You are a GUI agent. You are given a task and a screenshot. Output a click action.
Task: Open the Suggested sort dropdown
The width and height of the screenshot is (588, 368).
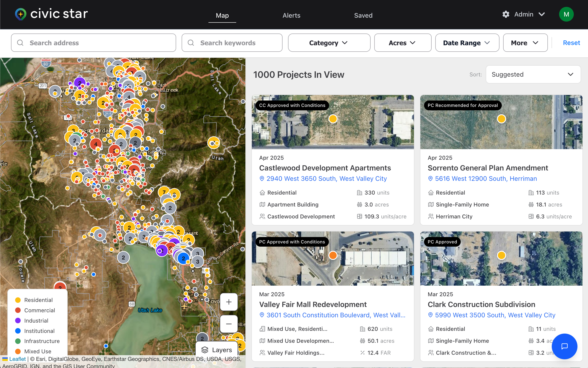pyautogui.click(x=533, y=75)
